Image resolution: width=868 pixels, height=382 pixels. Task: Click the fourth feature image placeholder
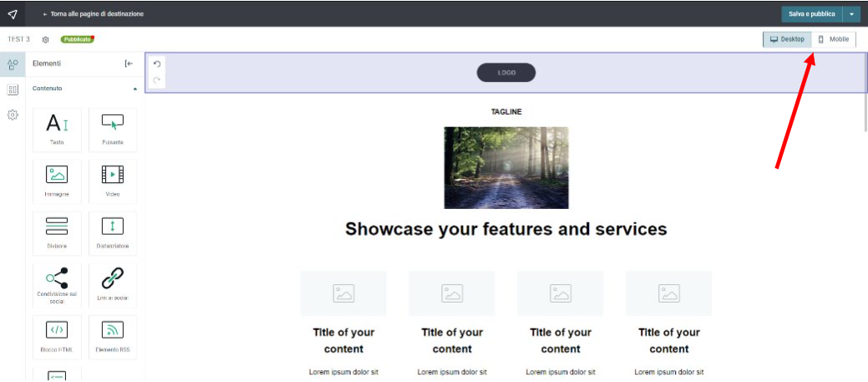[668, 293]
